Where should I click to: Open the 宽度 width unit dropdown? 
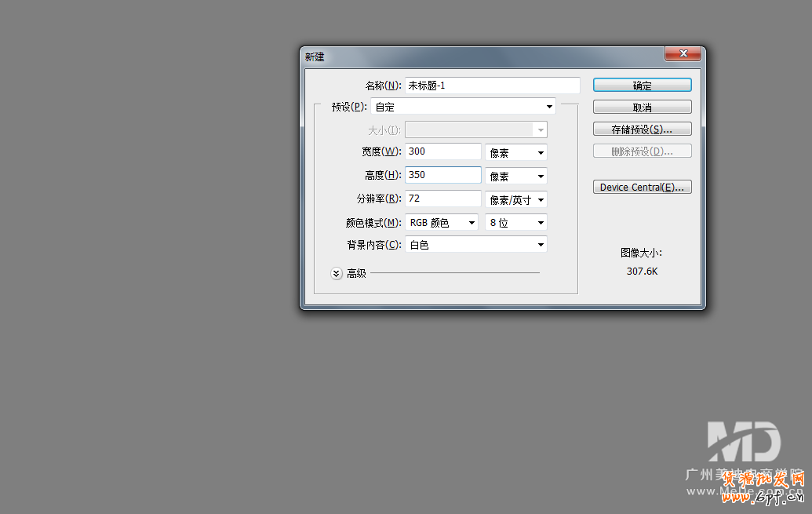[515, 153]
